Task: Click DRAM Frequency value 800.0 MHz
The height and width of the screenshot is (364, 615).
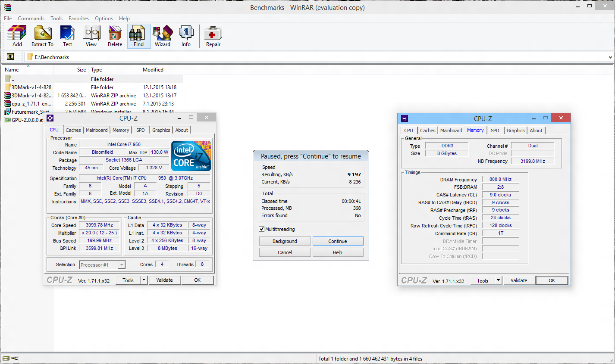Action: [500, 179]
